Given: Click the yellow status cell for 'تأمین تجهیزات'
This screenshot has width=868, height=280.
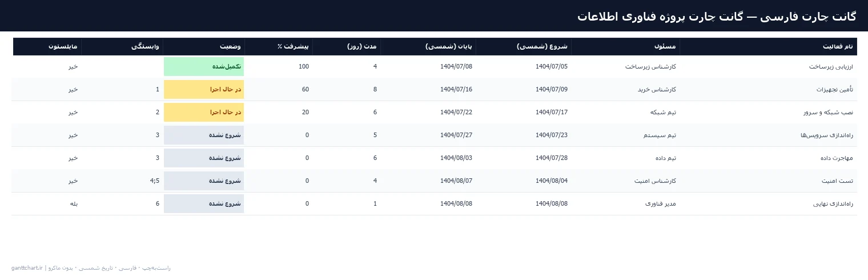Looking at the screenshot, I should coord(204,90).
